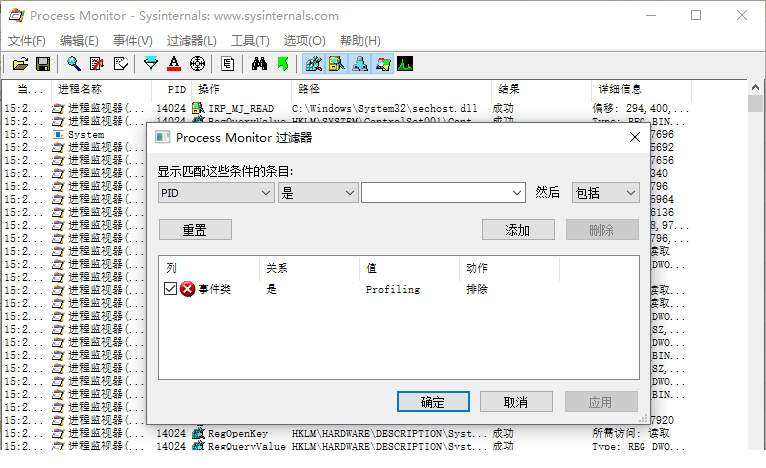Toggle Show File System Activity icon

click(x=337, y=64)
